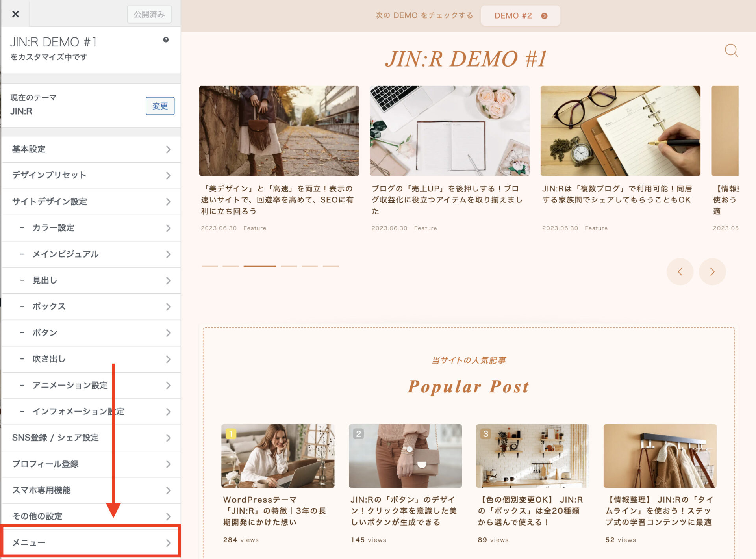Click the arrow icon in DEMO #2 button
756x559 pixels.
pos(544,16)
